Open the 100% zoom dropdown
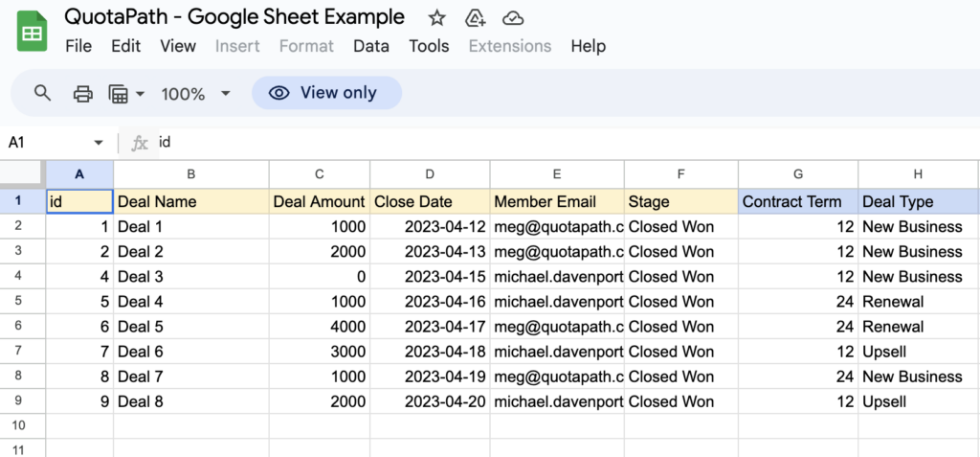The height and width of the screenshot is (457, 980). 195,94
